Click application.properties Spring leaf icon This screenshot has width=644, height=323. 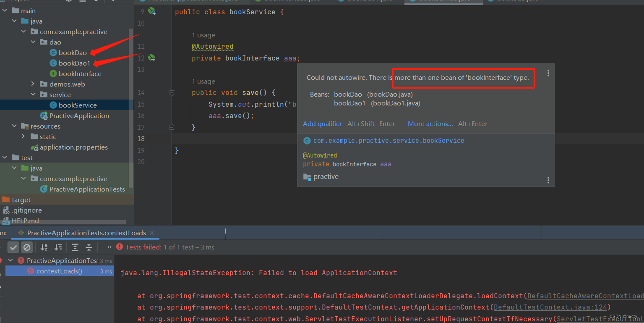pyautogui.click(x=34, y=147)
